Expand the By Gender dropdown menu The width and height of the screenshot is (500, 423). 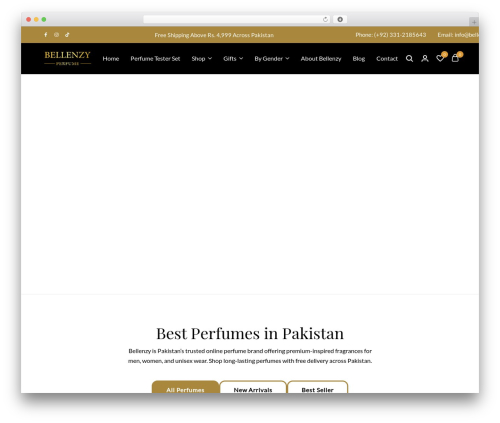tap(272, 59)
